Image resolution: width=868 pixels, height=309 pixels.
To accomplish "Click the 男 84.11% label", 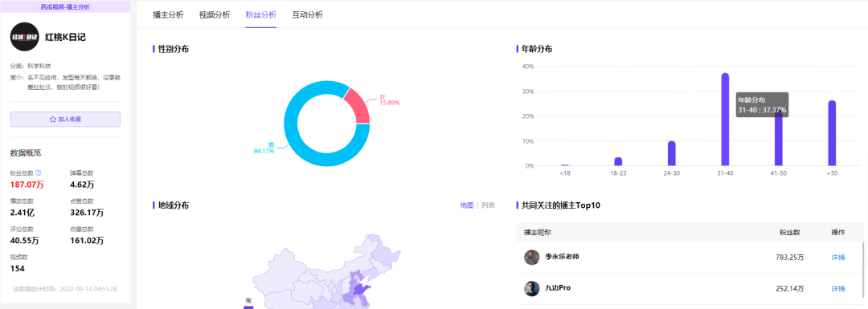I will click(x=264, y=148).
